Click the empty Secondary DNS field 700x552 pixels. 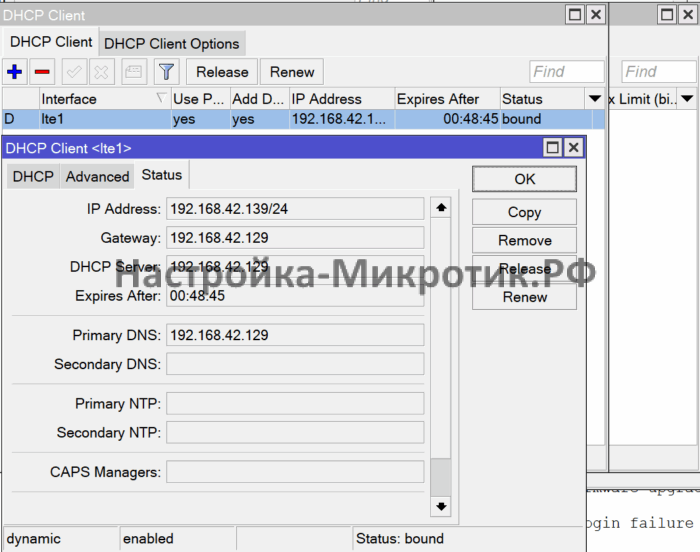pos(295,364)
